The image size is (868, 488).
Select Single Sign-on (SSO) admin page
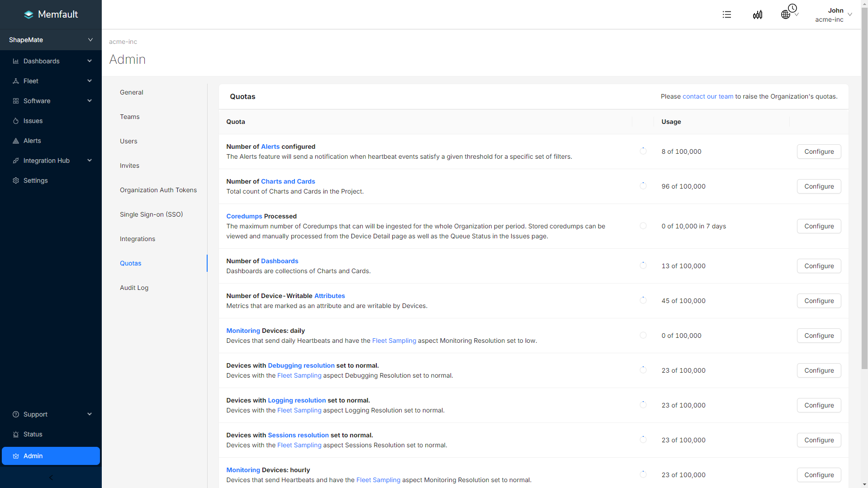(151, 214)
